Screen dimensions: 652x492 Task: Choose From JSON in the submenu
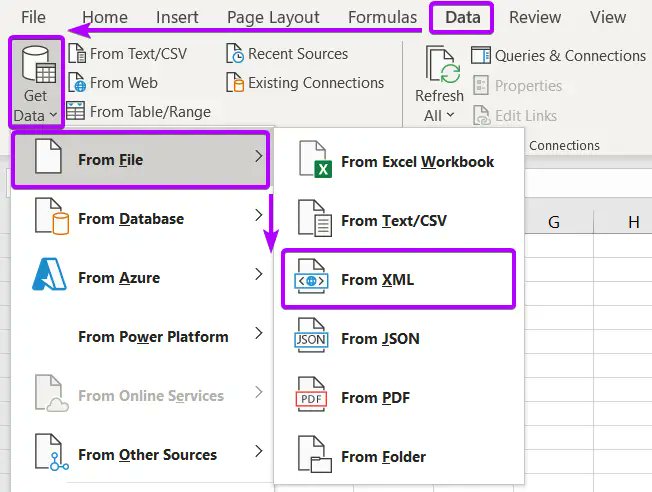pos(398,339)
